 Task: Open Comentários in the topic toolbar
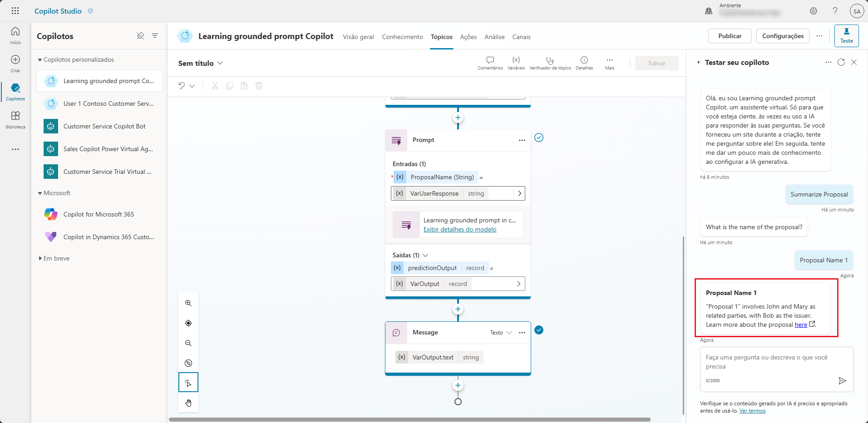pos(490,63)
